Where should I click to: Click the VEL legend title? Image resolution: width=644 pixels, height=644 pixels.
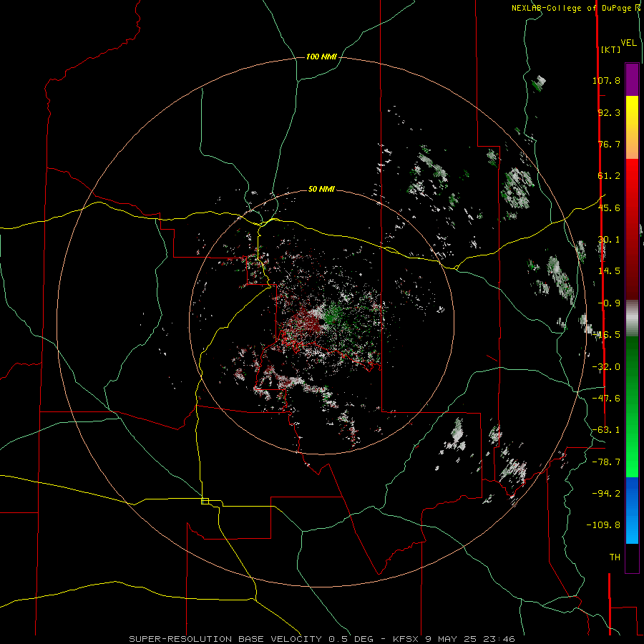[628, 43]
